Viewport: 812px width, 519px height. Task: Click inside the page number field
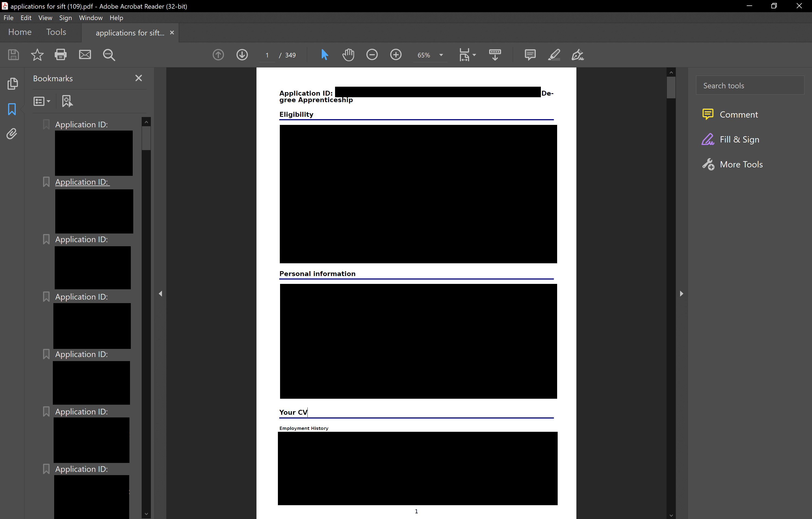pyautogui.click(x=267, y=55)
